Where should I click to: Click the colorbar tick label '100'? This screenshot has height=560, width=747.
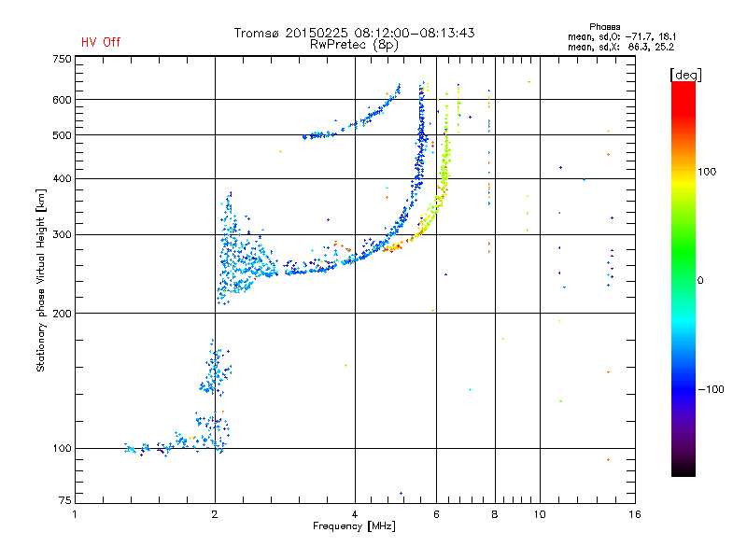click(707, 172)
